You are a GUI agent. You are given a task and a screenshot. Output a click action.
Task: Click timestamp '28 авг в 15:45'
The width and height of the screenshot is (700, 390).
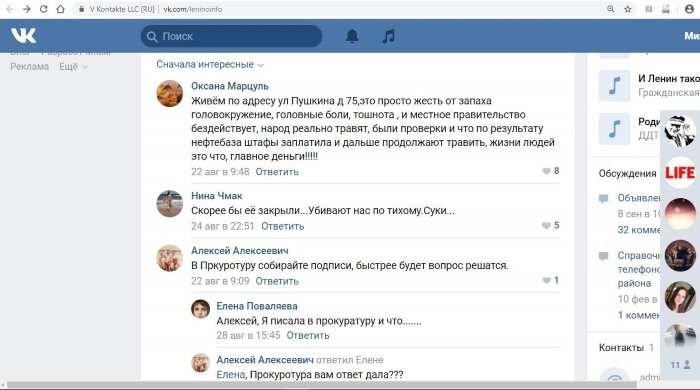click(248, 336)
